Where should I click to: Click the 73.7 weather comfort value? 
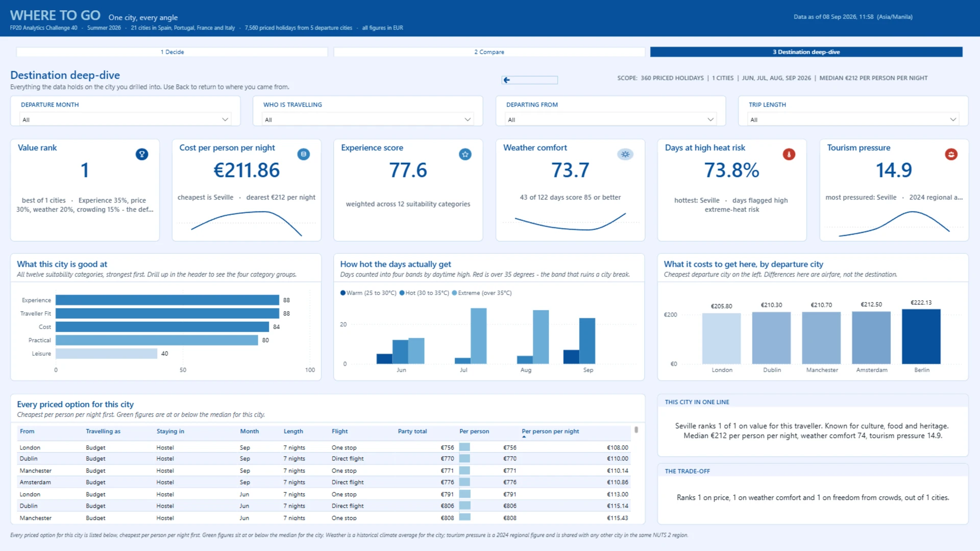click(x=570, y=170)
